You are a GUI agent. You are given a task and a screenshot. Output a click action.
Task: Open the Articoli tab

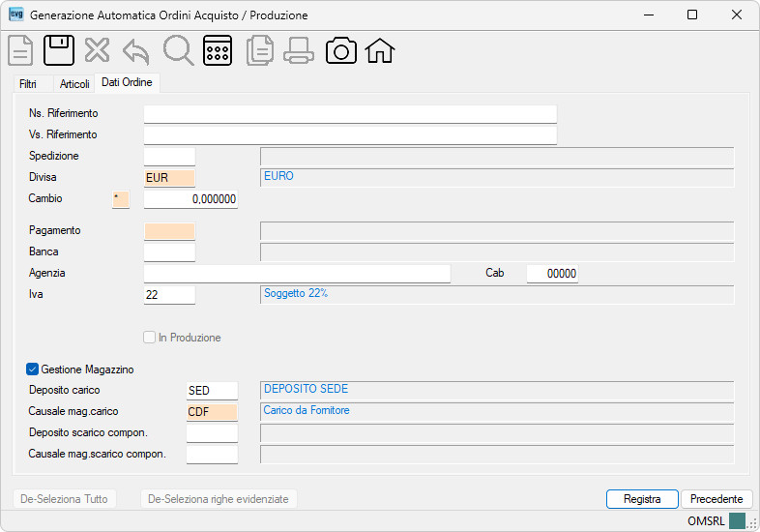74,84
